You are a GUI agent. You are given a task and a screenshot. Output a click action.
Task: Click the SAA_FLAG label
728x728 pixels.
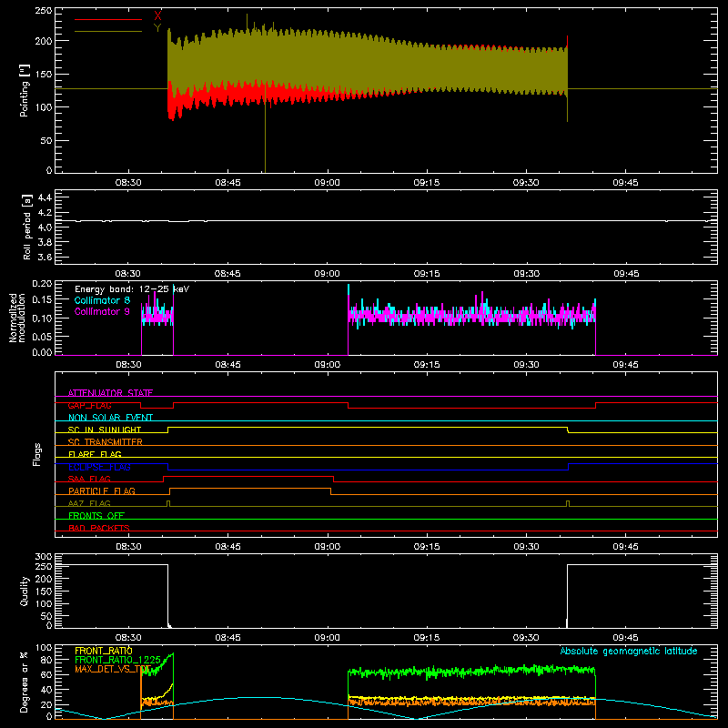89,479
